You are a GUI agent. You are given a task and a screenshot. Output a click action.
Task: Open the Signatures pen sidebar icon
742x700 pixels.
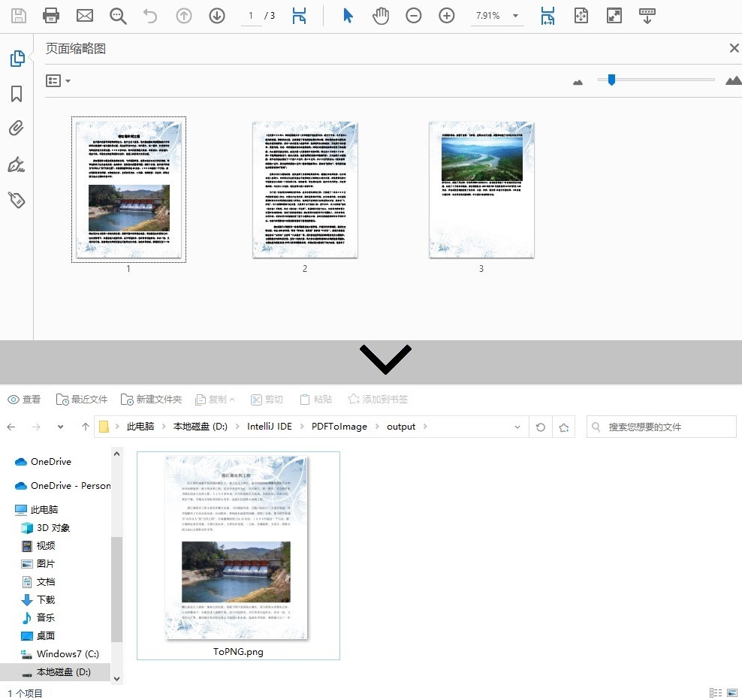click(16, 164)
